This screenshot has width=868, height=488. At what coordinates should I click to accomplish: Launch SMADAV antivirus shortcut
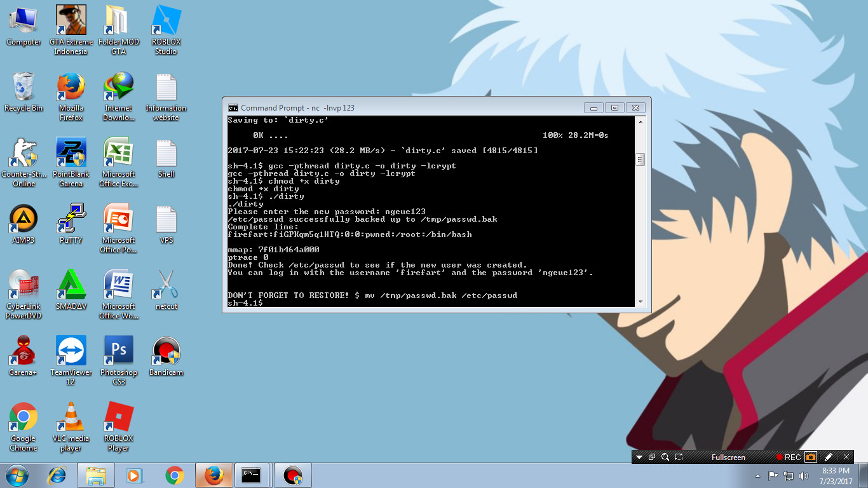71,290
